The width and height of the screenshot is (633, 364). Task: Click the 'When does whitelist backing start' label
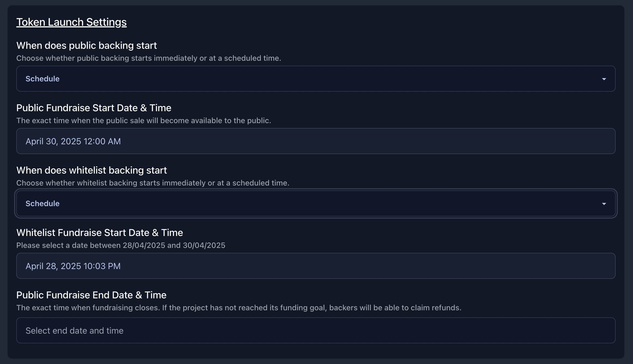(91, 170)
